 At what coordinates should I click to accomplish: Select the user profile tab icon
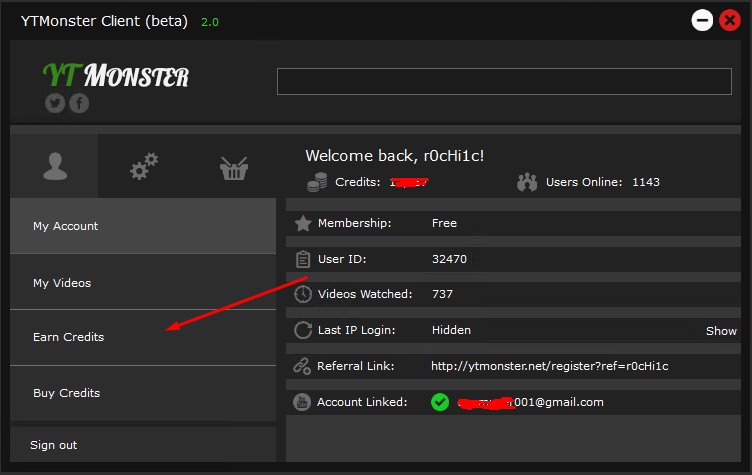(x=55, y=166)
